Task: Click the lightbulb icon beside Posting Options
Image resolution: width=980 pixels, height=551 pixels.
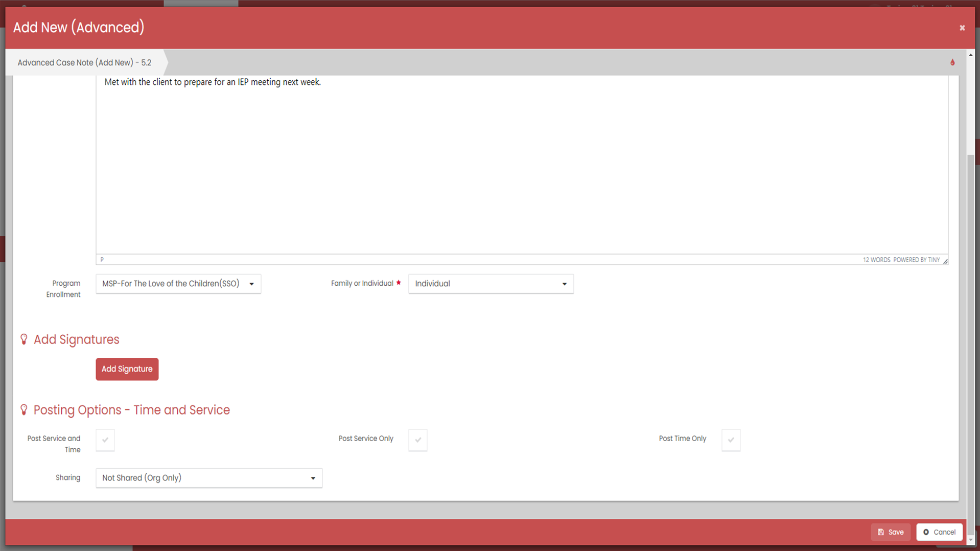Action: point(24,410)
